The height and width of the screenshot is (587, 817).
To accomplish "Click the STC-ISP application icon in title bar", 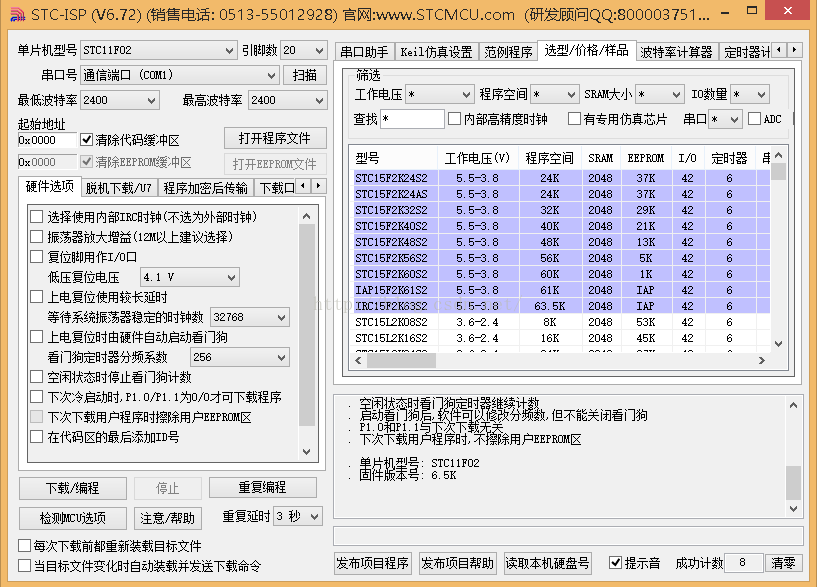I will click(x=17, y=15).
